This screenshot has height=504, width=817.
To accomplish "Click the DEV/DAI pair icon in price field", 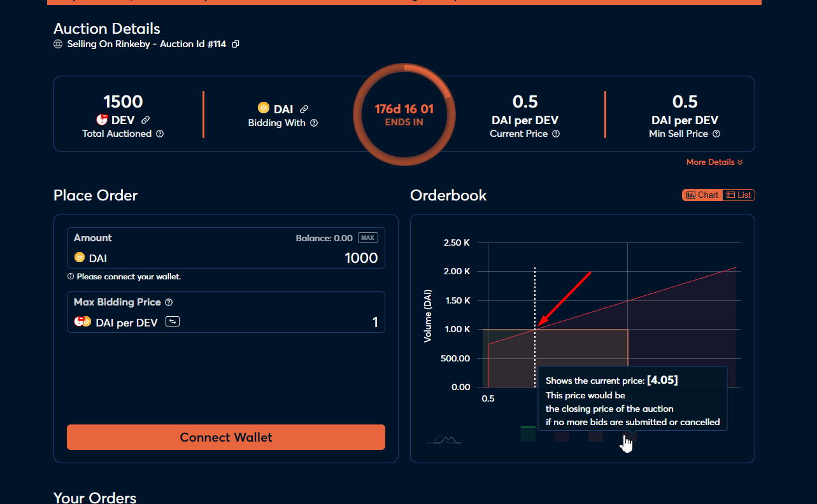I will [83, 322].
